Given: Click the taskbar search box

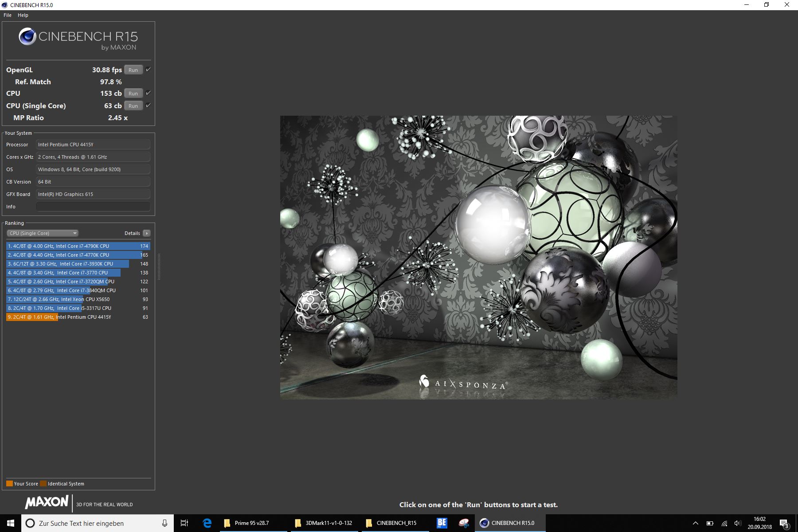Looking at the screenshot, I should (x=98, y=523).
